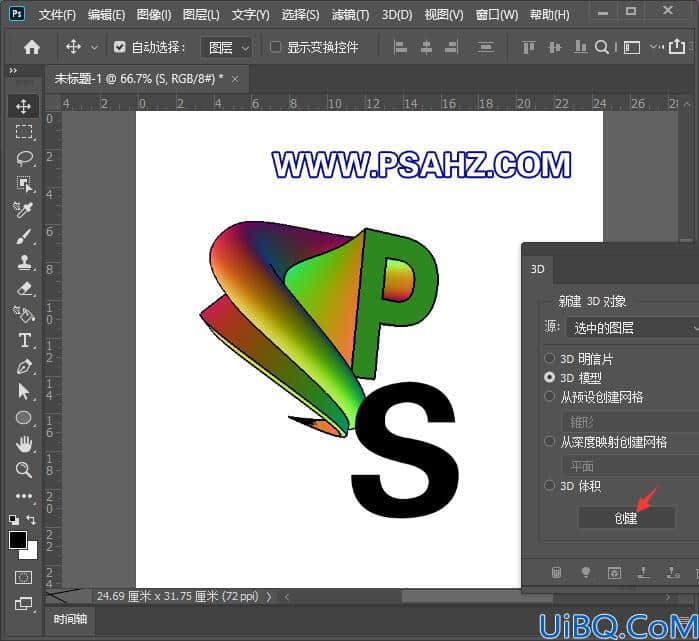
Task: Change the screen mode
Action: [23, 603]
